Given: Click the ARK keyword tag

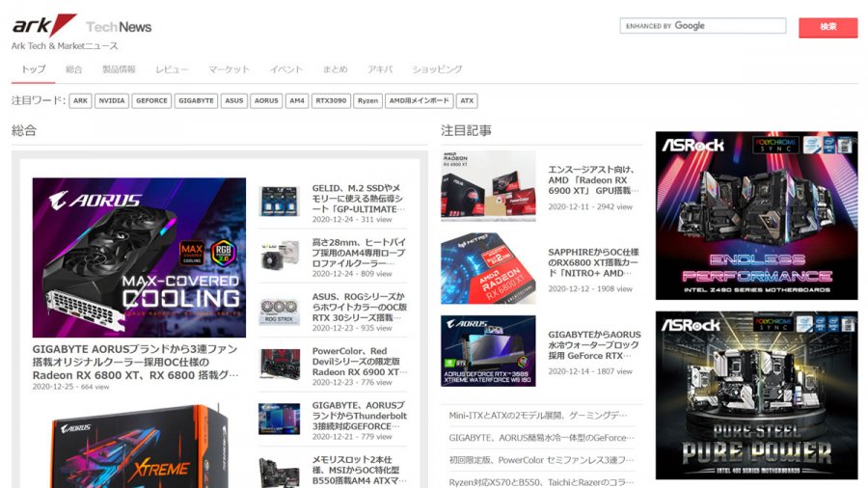Looking at the screenshot, I should [80, 100].
